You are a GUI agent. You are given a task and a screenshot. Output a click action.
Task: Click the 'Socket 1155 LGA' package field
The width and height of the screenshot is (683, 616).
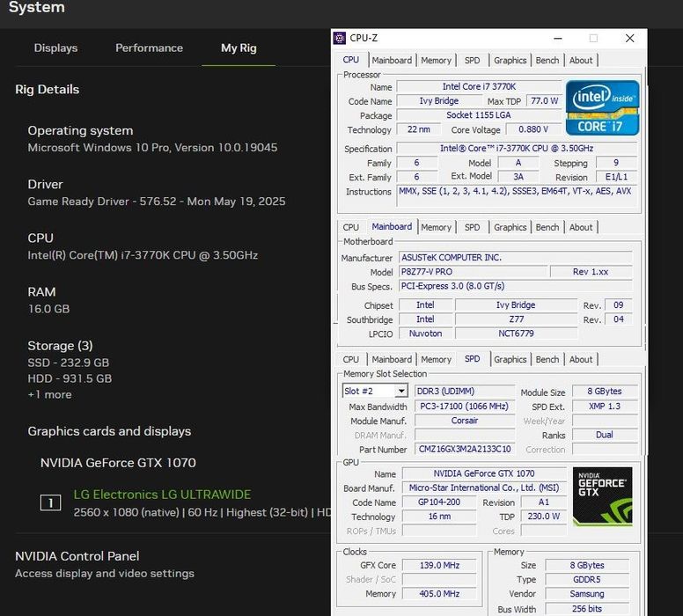pyautogui.click(x=479, y=115)
